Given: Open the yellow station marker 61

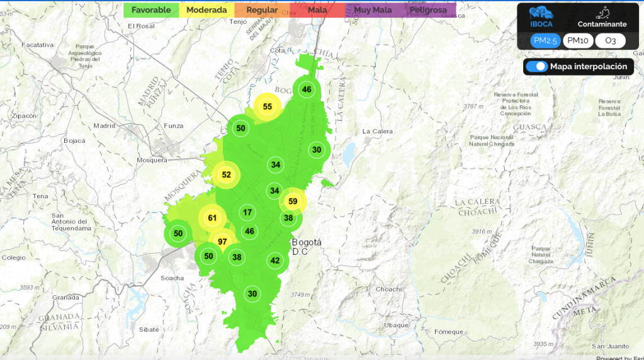Looking at the screenshot, I should 212,218.
